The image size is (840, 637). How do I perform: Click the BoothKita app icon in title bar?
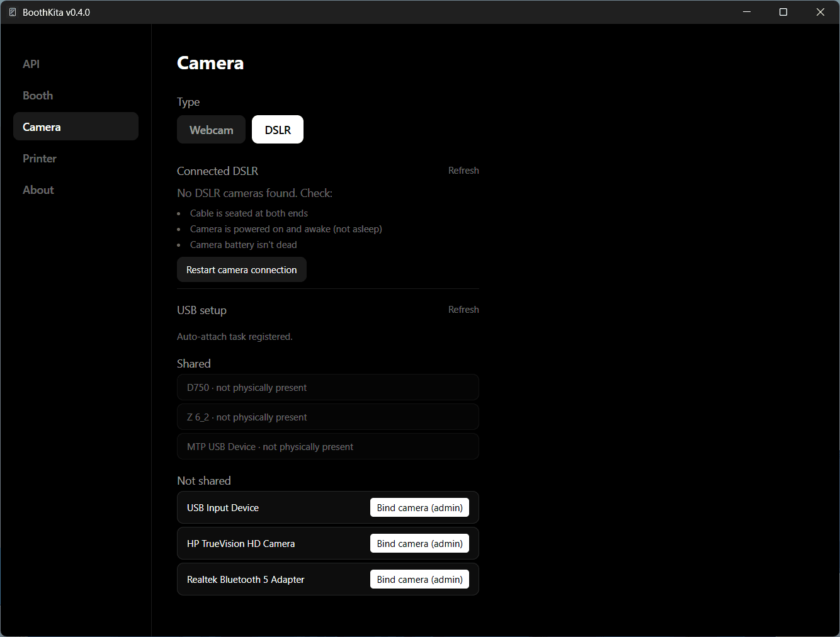pyautogui.click(x=13, y=12)
